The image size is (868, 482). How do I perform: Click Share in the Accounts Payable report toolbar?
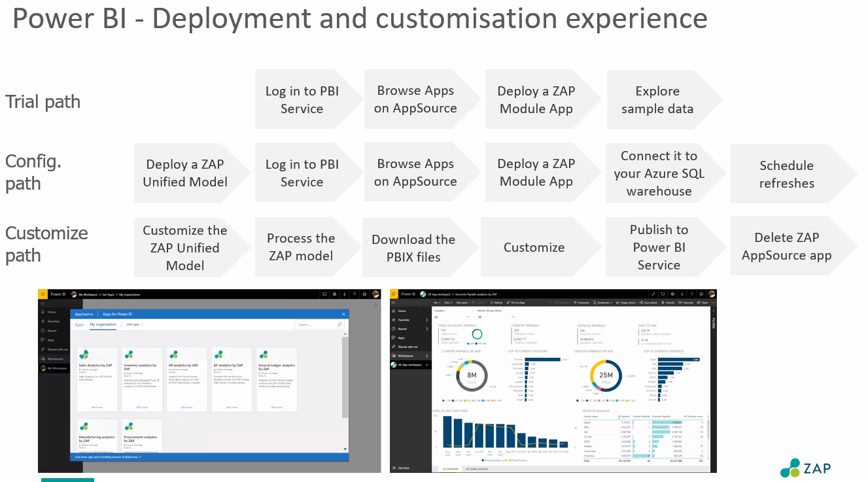703,303
